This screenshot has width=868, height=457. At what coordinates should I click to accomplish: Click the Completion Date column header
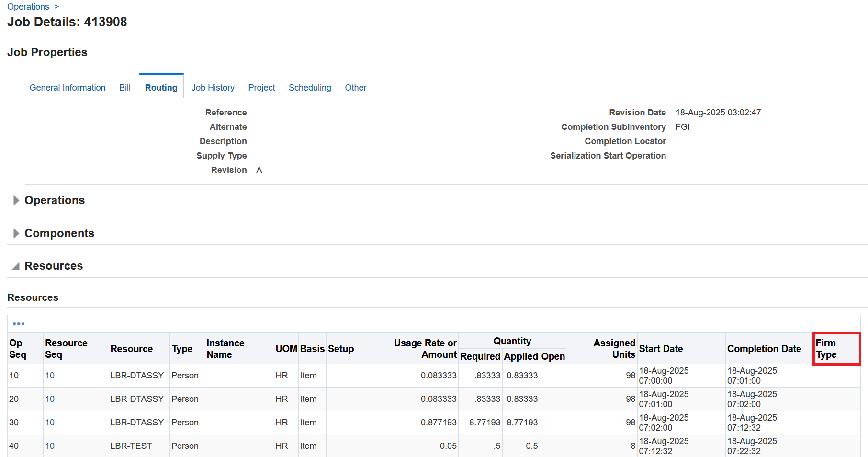764,349
